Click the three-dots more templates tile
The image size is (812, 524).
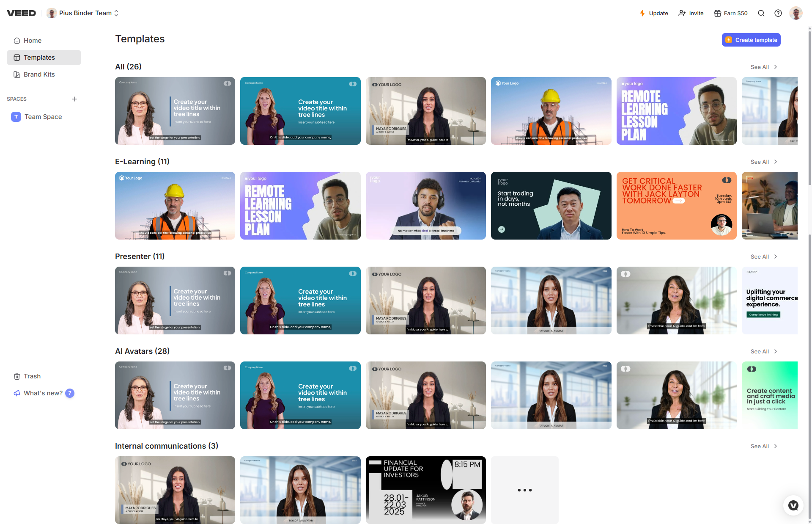click(x=524, y=490)
